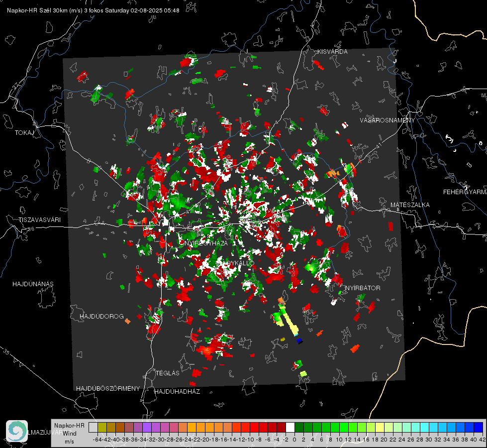487x448 pixels.
Task: Click the HAJDÚDOROG town label
Action: click(101, 317)
